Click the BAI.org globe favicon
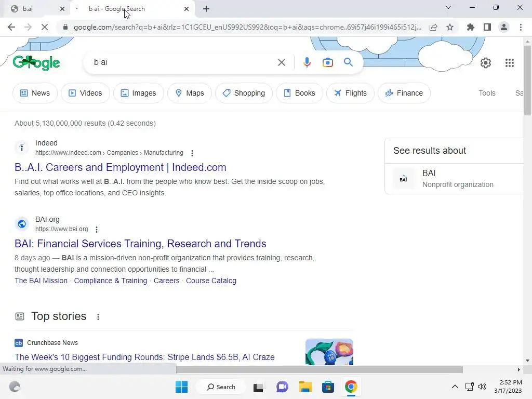Screen dimensions: 532x399 22,223
